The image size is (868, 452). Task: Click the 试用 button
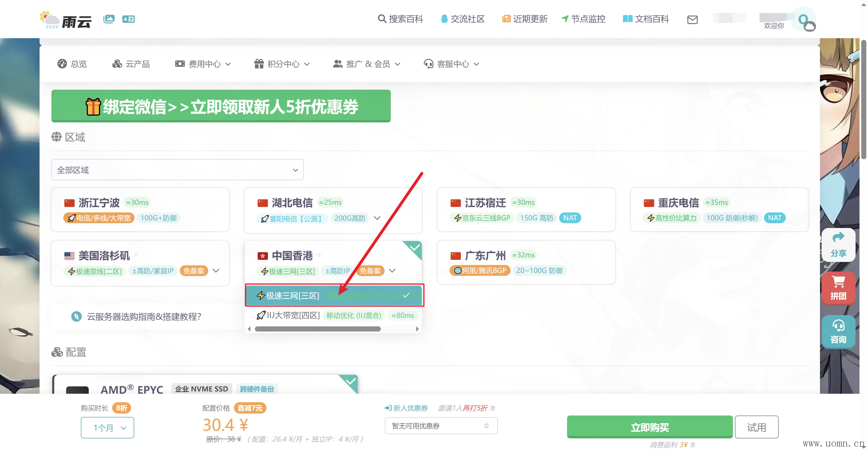point(756,427)
